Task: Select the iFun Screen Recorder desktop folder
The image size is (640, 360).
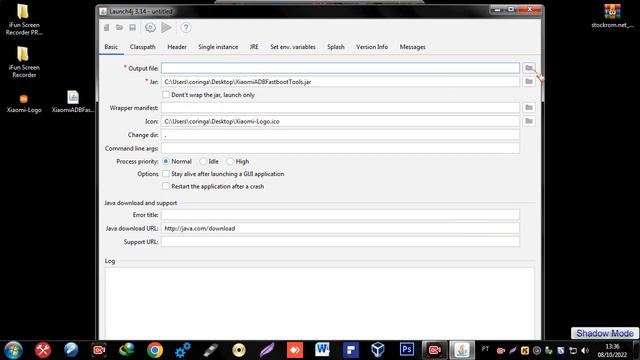Action: point(24,62)
